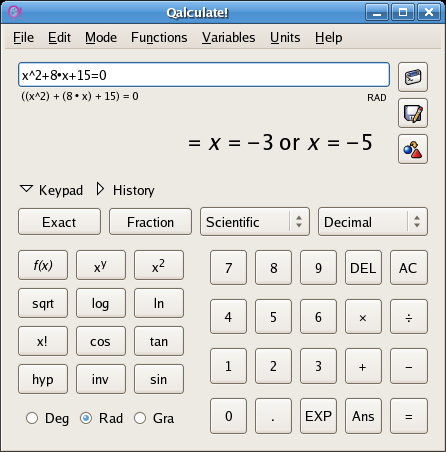
Task: Insert the tan function
Action: 159,341
